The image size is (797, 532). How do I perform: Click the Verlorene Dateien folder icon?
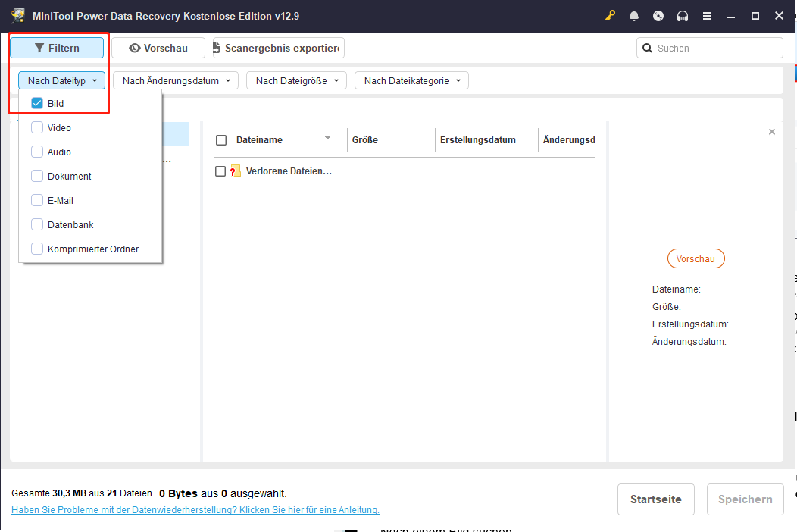click(236, 171)
